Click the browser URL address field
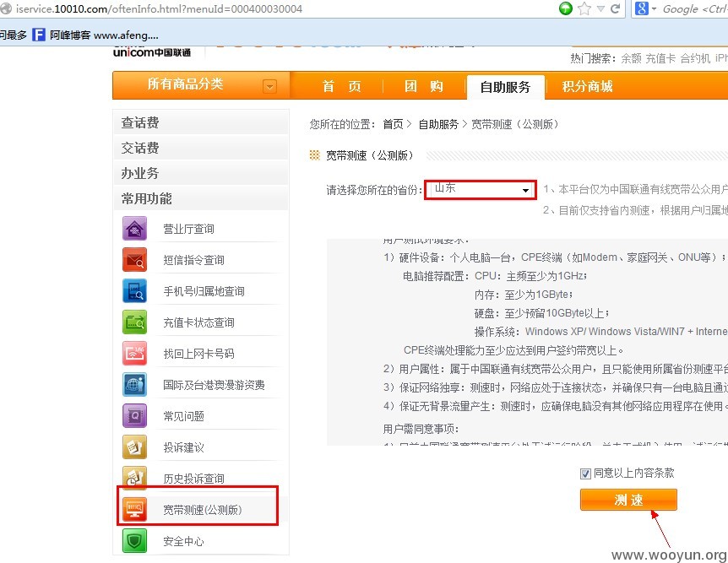The height and width of the screenshot is (563, 728). (x=279, y=8)
